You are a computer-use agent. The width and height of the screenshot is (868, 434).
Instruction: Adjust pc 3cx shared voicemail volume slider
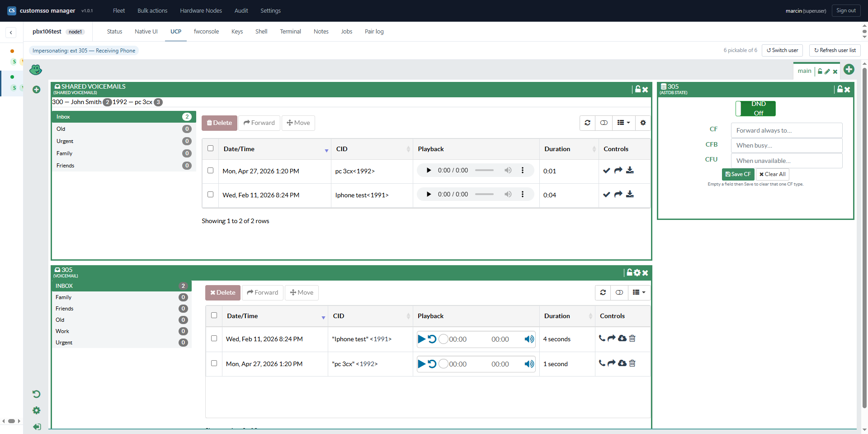pos(484,170)
